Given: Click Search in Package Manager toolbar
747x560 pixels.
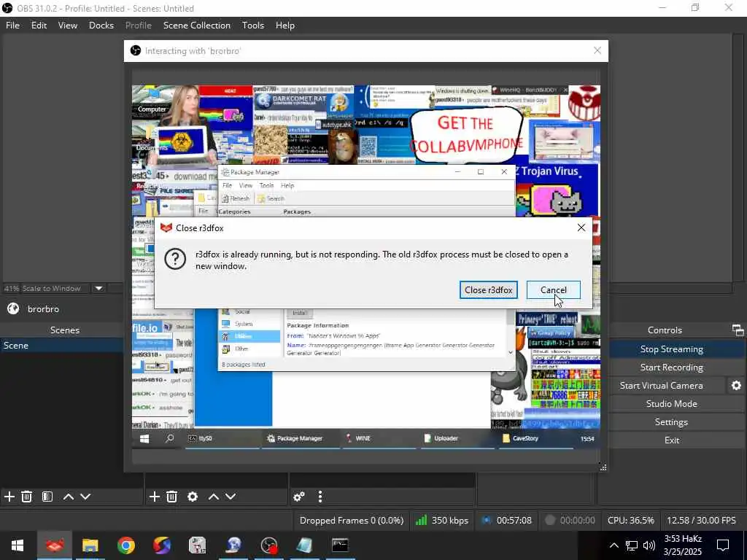Looking at the screenshot, I should [271, 198].
